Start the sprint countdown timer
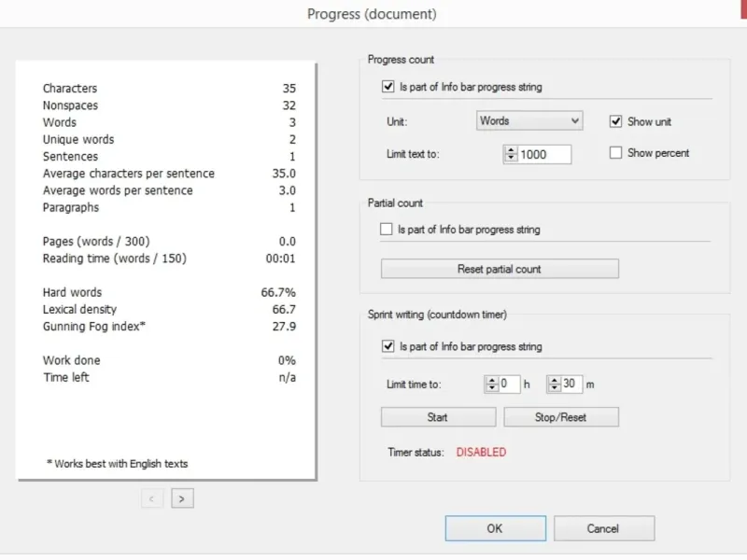 coord(438,417)
